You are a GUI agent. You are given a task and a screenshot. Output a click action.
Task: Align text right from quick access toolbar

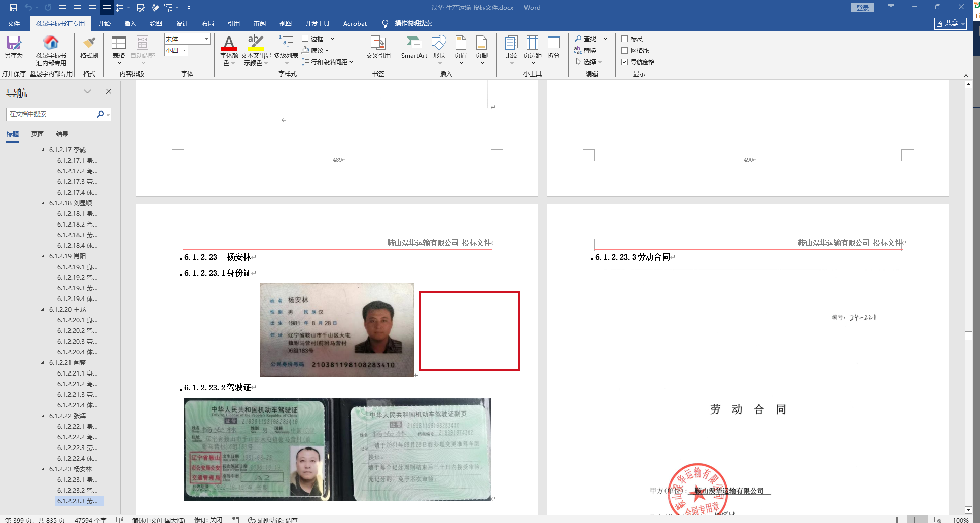coord(92,8)
